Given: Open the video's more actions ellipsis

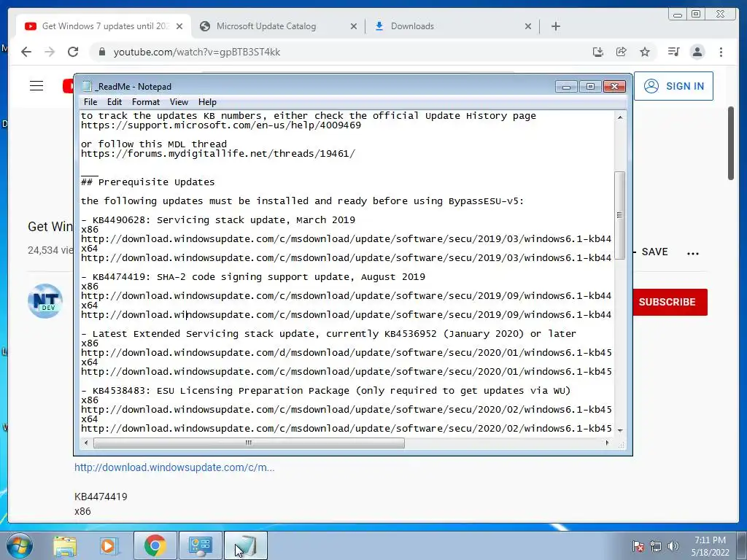Looking at the screenshot, I should (693, 253).
